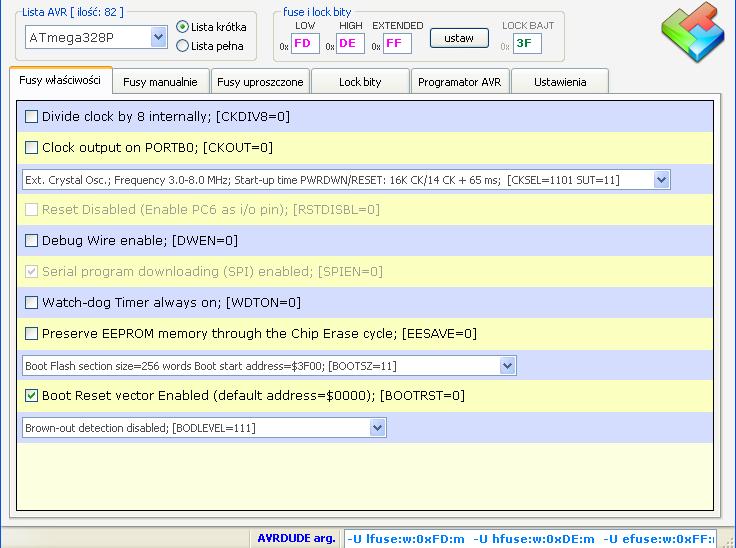Open the Boot Flash section size dropdown
Screen dimensions: 736x548
(269, 366)
